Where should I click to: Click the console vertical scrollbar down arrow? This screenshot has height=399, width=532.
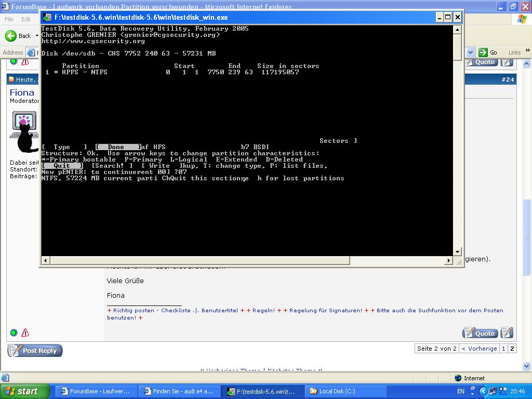(457, 252)
